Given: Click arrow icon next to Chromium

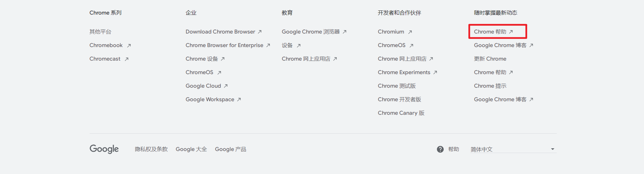Looking at the screenshot, I should (x=410, y=32).
